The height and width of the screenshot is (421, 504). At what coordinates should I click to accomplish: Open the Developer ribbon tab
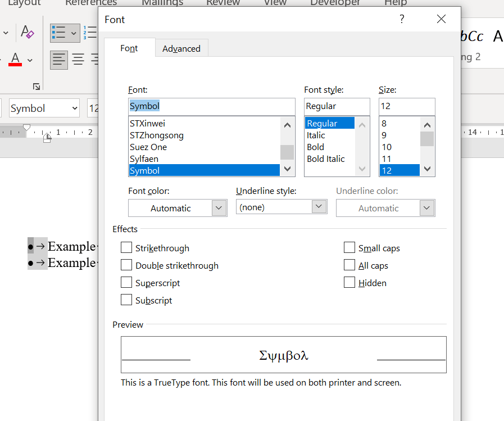(x=335, y=3)
